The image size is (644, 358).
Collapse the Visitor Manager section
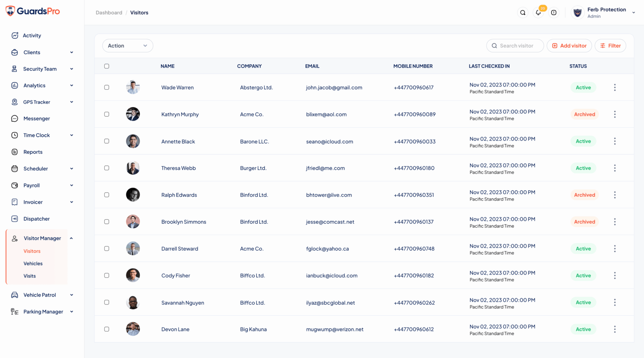(71, 238)
